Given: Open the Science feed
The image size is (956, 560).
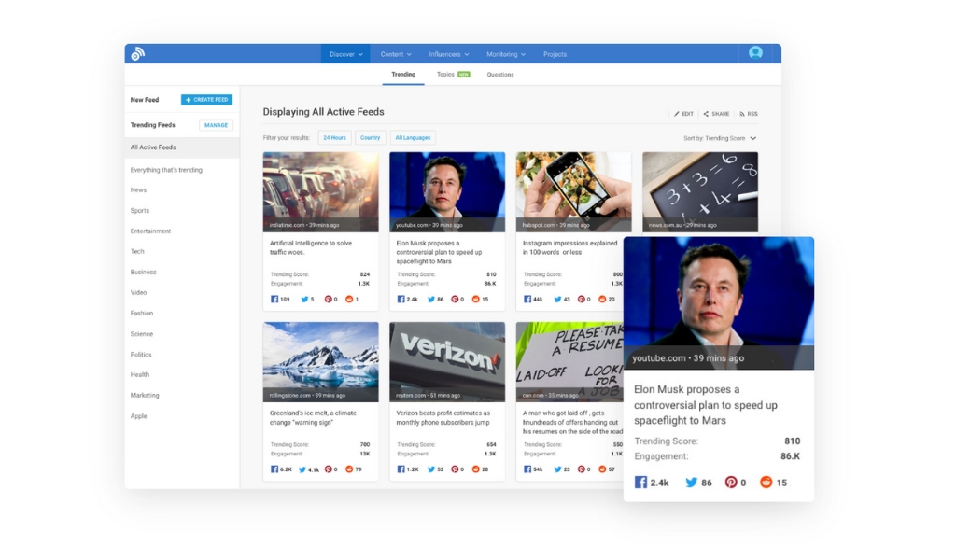Looking at the screenshot, I should click(142, 334).
